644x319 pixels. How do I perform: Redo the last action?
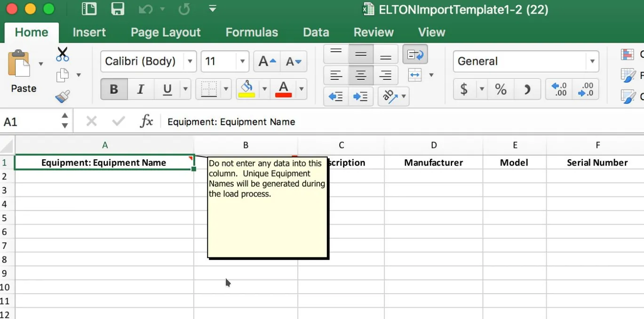[185, 9]
